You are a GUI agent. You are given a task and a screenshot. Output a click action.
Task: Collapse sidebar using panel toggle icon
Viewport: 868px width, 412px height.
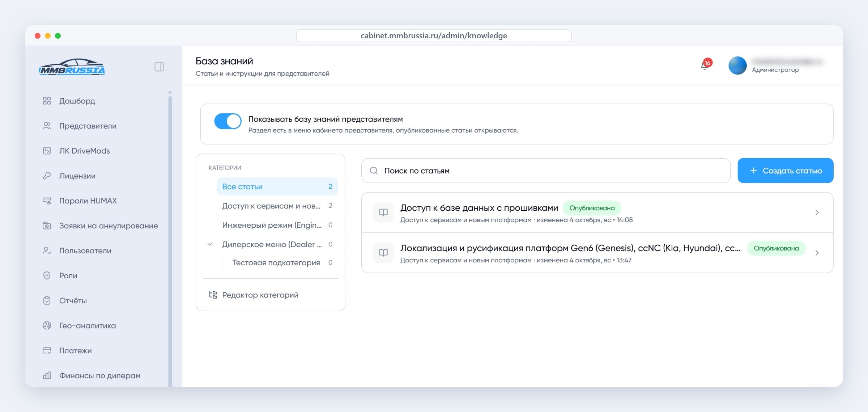(x=159, y=66)
